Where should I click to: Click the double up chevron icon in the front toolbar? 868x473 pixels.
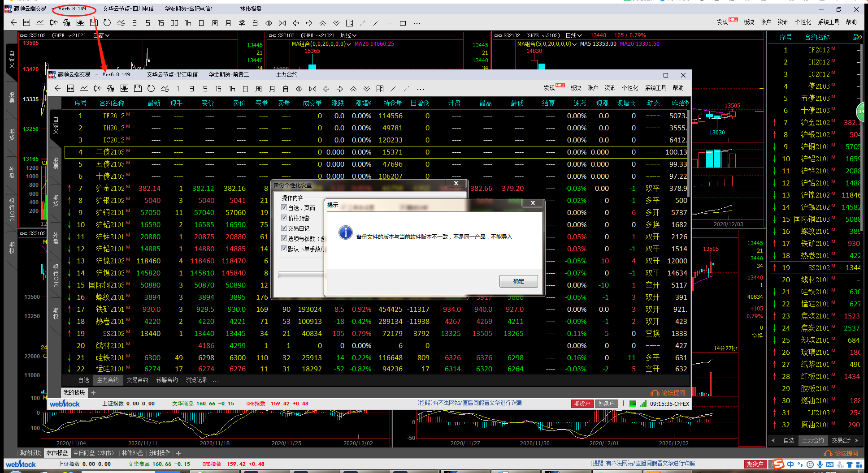pos(353,89)
